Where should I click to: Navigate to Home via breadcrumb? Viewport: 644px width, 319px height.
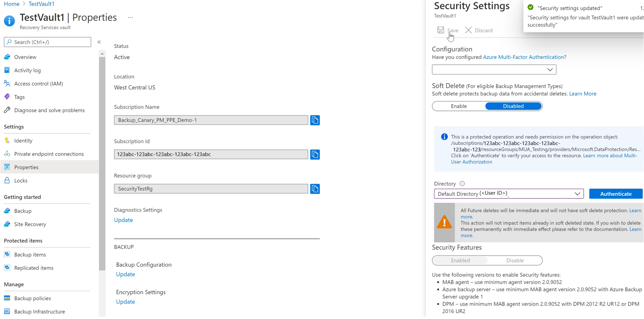tap(11, 4)
